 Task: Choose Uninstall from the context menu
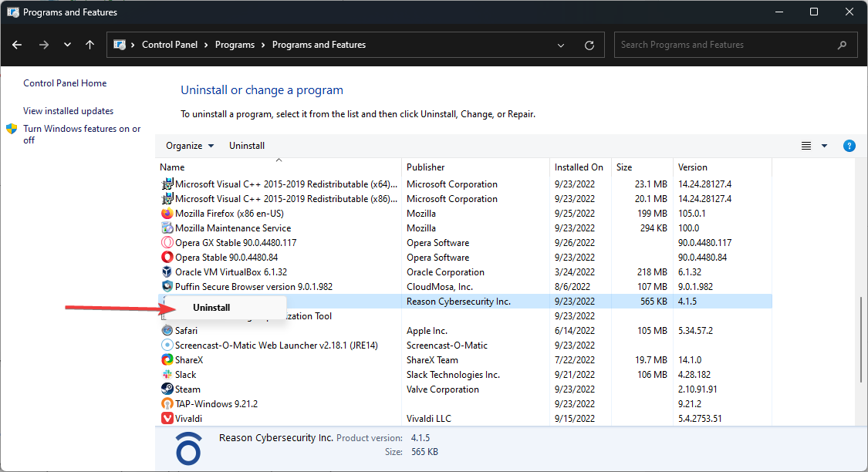[211, 308]
